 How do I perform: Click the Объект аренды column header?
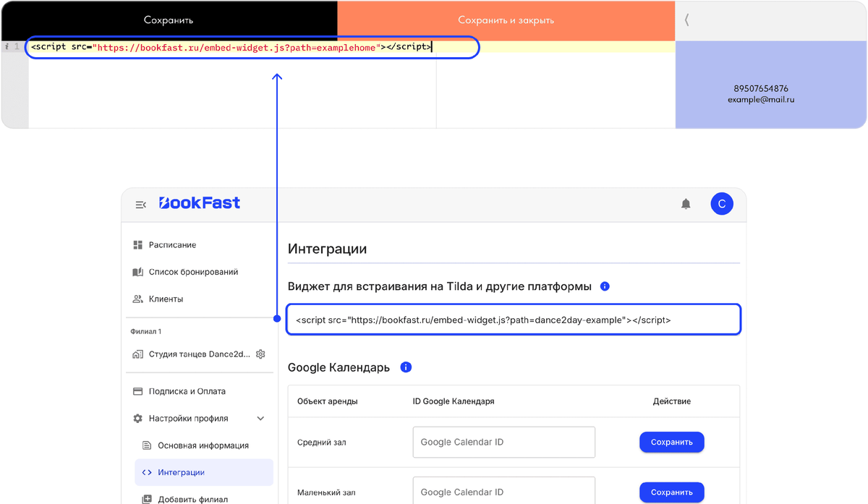pyautogui.click(x=327, y=401)
